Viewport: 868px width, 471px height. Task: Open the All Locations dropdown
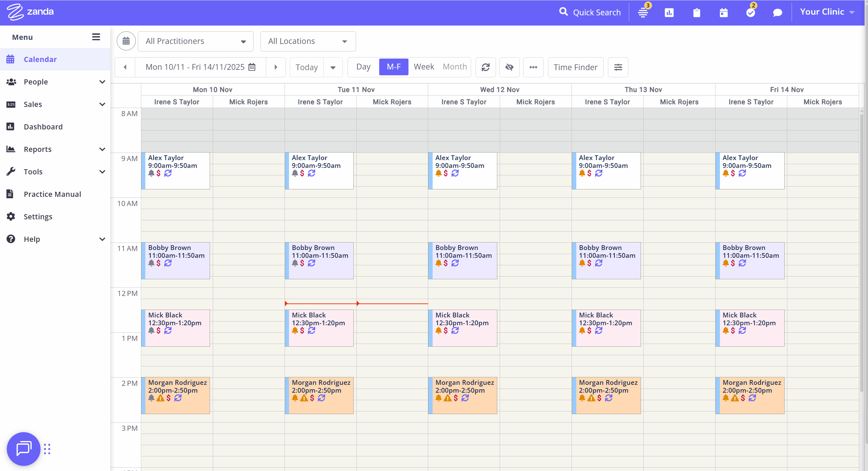pyautogui.click(x=307, y=41)
